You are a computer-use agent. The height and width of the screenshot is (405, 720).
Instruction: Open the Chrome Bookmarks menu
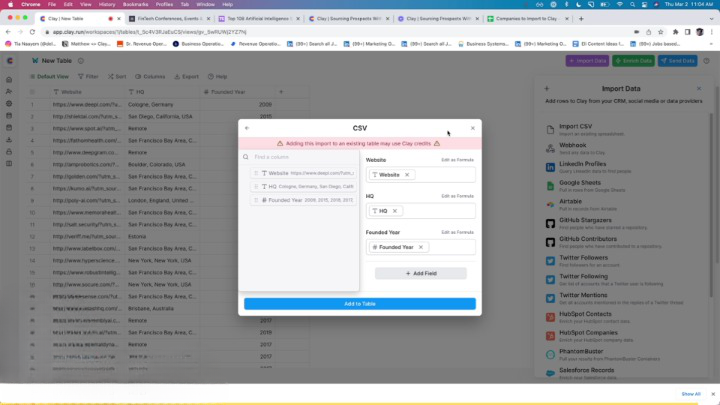[135, 4]
